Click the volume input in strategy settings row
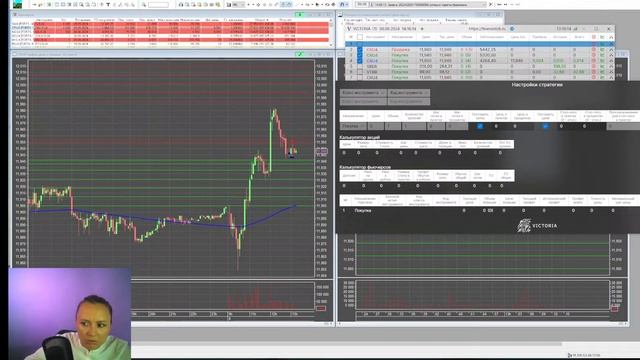This screenshot has height=360, width=640. 393,127
